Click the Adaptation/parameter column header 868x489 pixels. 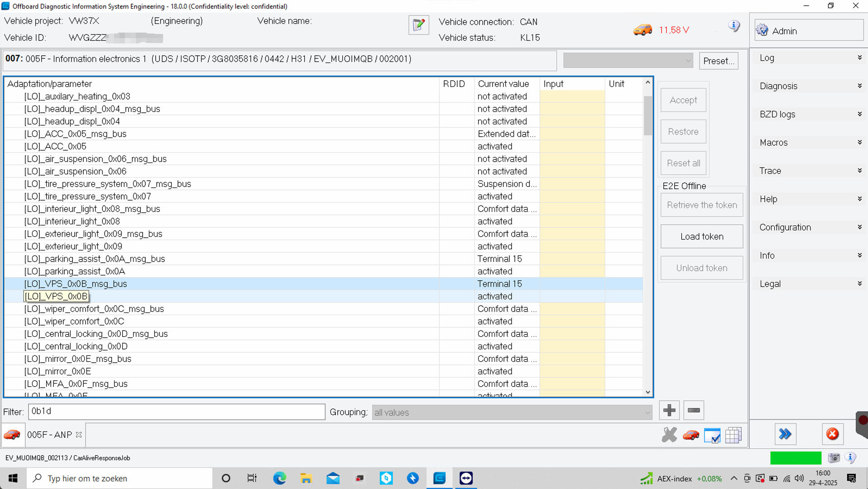point(222,84)
